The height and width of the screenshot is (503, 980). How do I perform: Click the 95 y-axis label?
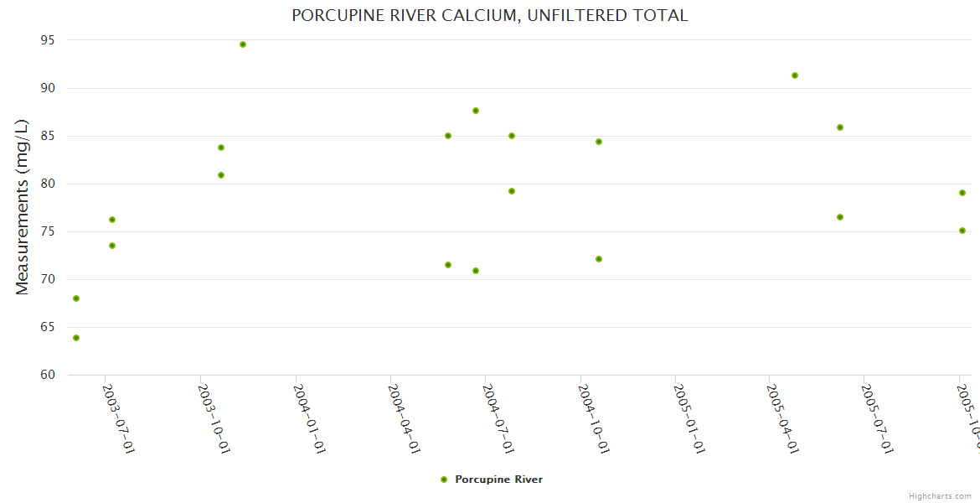pyautogui.click(x=47, y=40)
